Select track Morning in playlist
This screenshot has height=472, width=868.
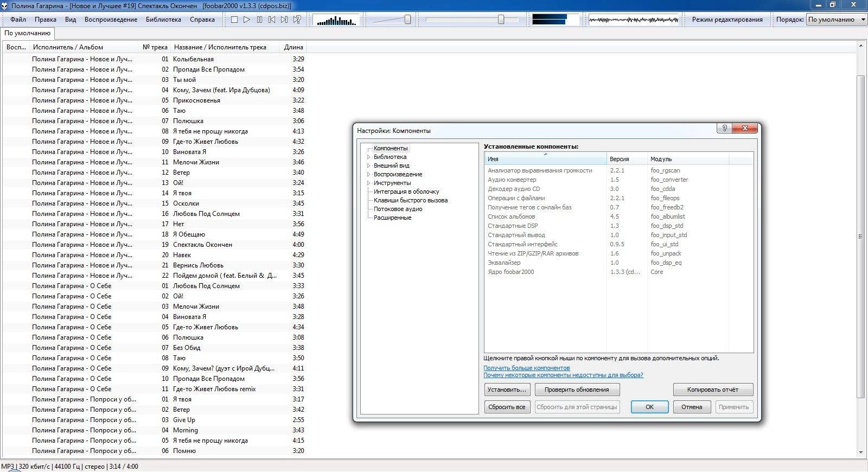[154, 430]
